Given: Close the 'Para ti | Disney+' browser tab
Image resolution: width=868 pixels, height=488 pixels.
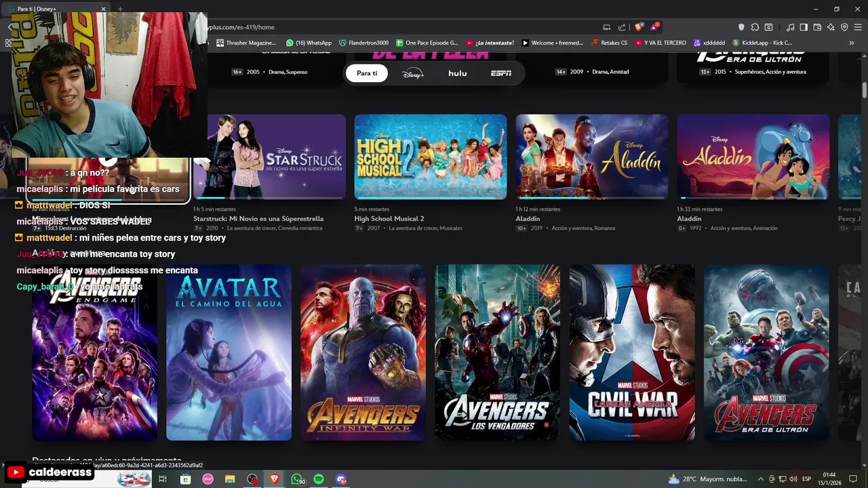Looking at the screenshot, I should pyautogui.click(x=104, y=9).
